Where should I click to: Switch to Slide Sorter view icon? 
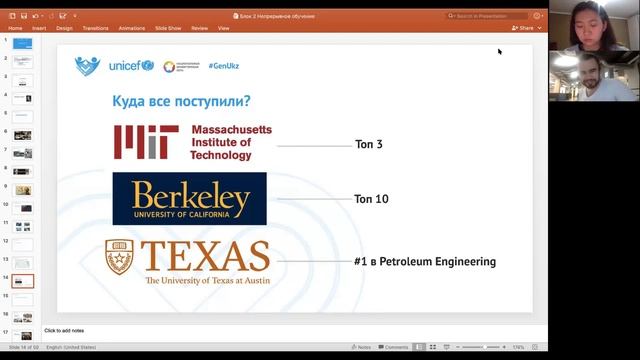point(433,347)
